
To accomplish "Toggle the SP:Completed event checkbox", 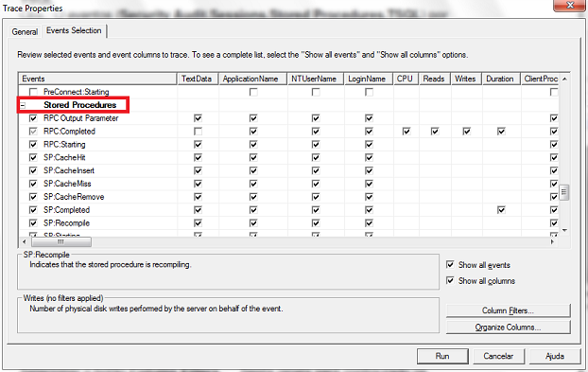I will (x=33, y=210).
